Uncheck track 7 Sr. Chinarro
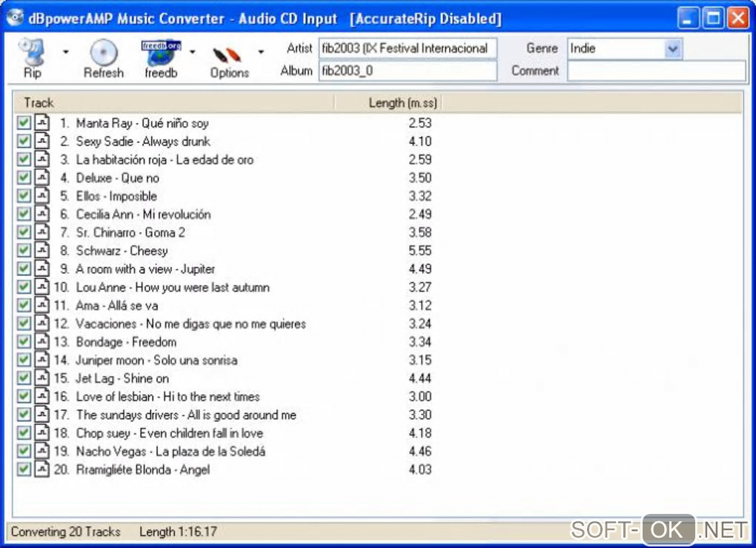Image resolution: width=756 pixels, height=548 pixels. click(x=24, y=232)
